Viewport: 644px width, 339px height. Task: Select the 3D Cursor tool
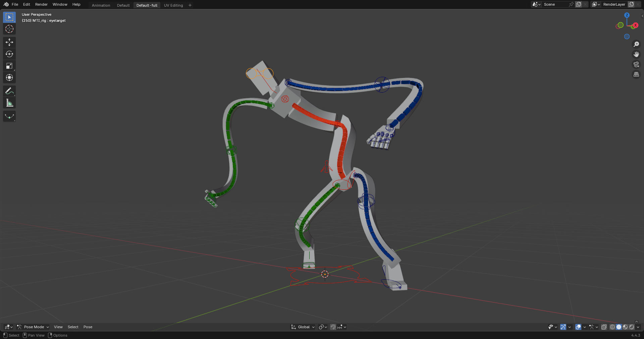(9, 29)
